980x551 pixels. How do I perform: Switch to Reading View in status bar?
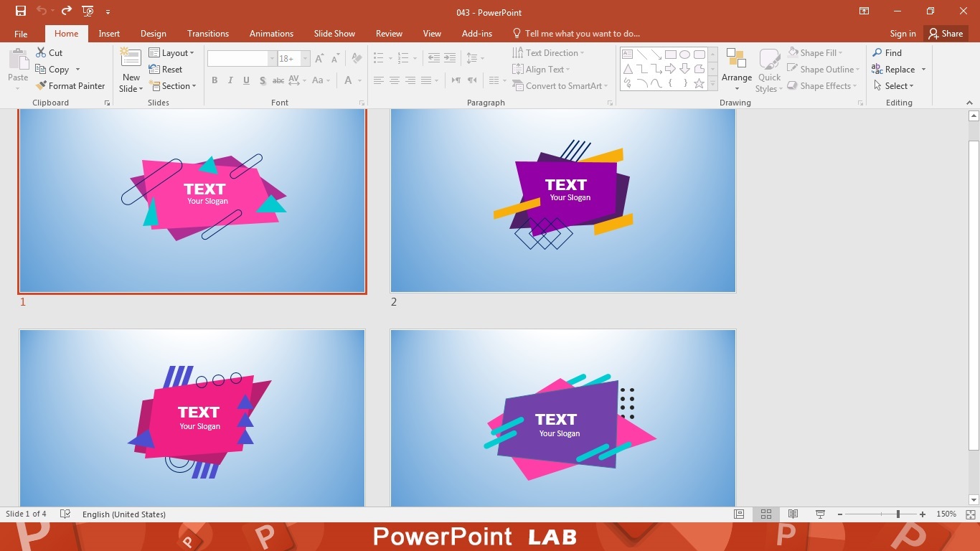point(793,514)
